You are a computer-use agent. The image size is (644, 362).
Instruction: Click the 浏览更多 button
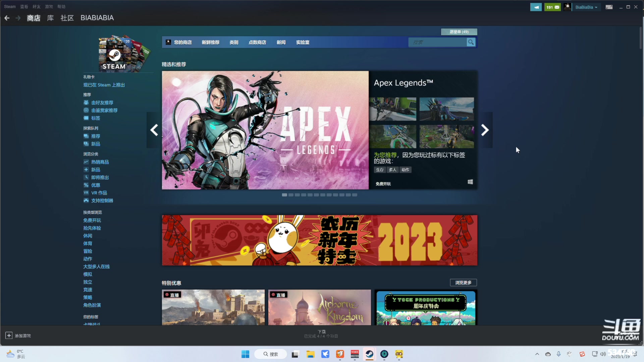pos(463,283)
